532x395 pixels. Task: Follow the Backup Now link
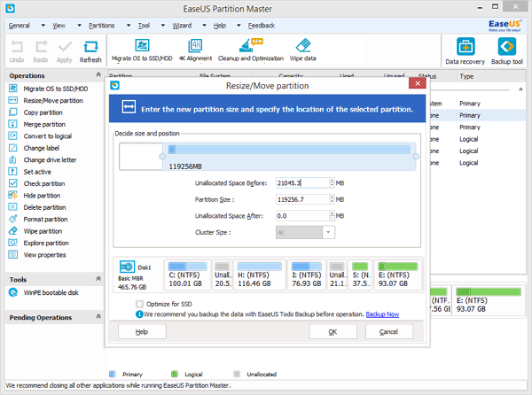pyautogui.click(x=382, y=314)
